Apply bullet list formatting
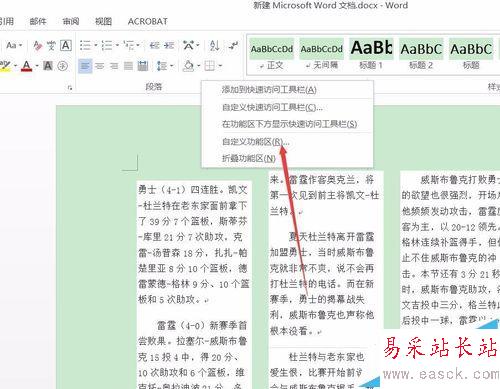Viewport: 500px width, 389px height. point(85,45)
